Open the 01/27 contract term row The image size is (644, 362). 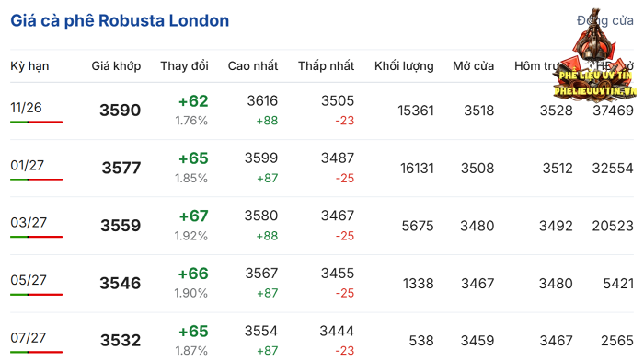[322, 169]
